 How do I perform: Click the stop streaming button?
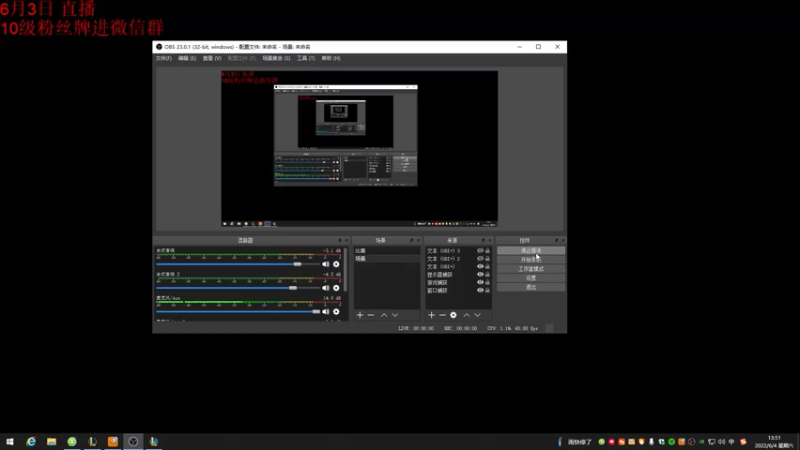click(531, 251)
